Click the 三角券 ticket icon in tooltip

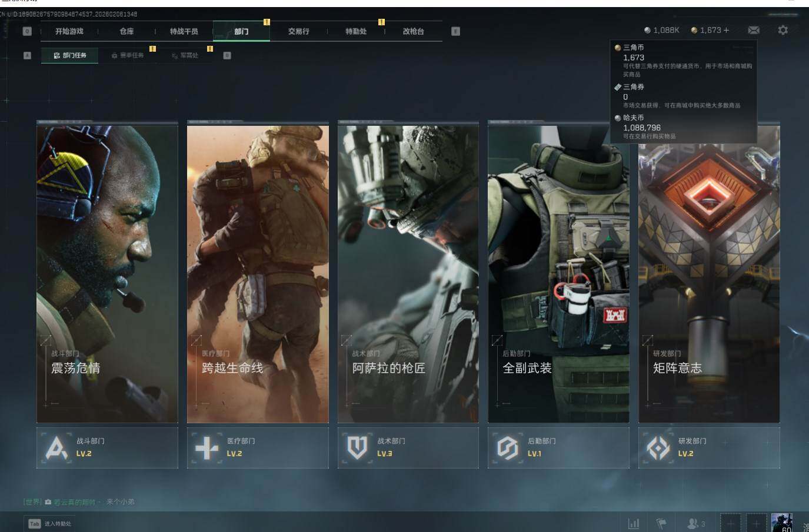click(618, 87)
